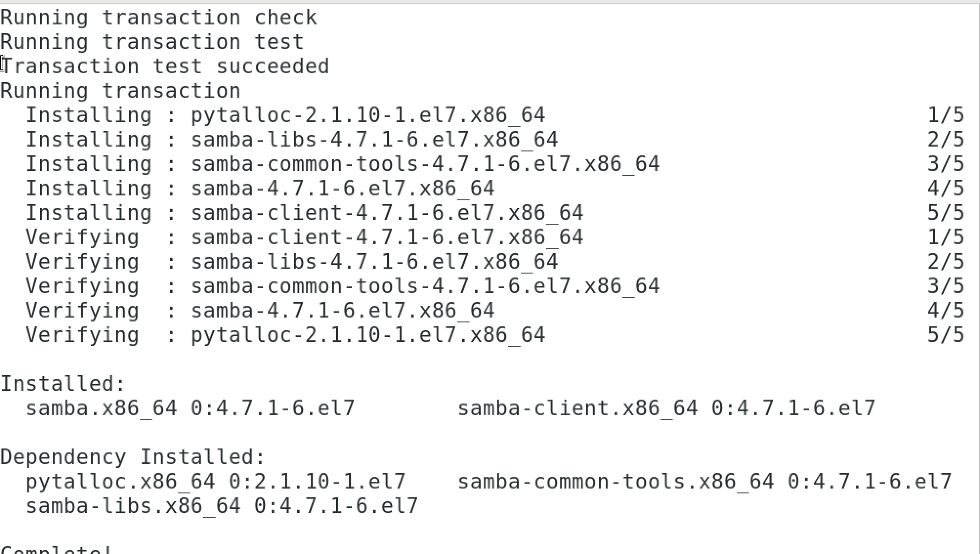
Task: Click the 'Dependency Installed:' heading
Action: click(133, 457)
